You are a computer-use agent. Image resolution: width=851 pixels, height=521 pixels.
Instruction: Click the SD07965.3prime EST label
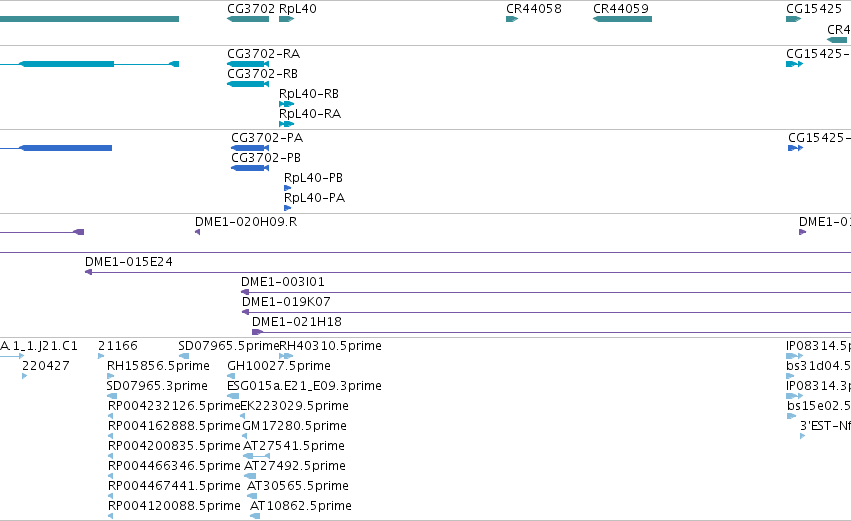(x=157, y=386)
